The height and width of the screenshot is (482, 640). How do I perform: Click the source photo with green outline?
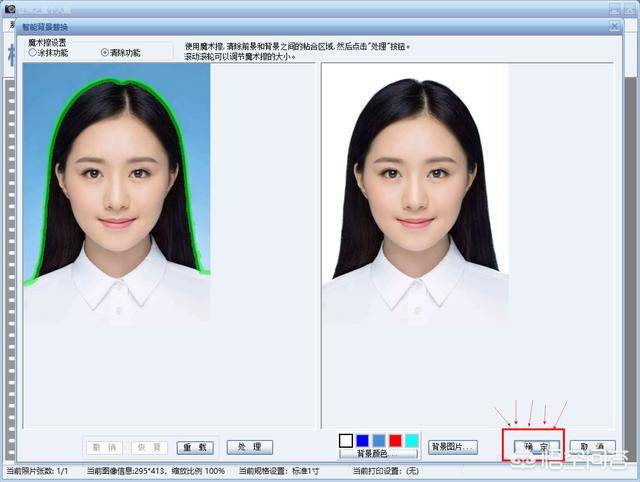116,194
